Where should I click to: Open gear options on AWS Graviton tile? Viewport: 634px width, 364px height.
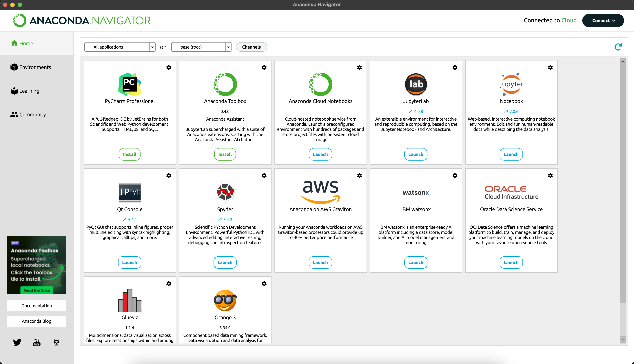tap(359, 176)
